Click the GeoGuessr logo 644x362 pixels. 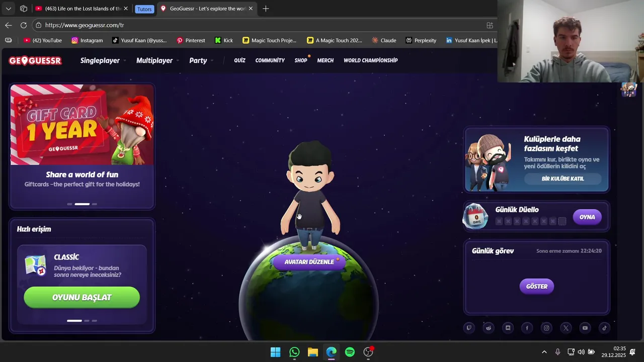click(35, 61)
